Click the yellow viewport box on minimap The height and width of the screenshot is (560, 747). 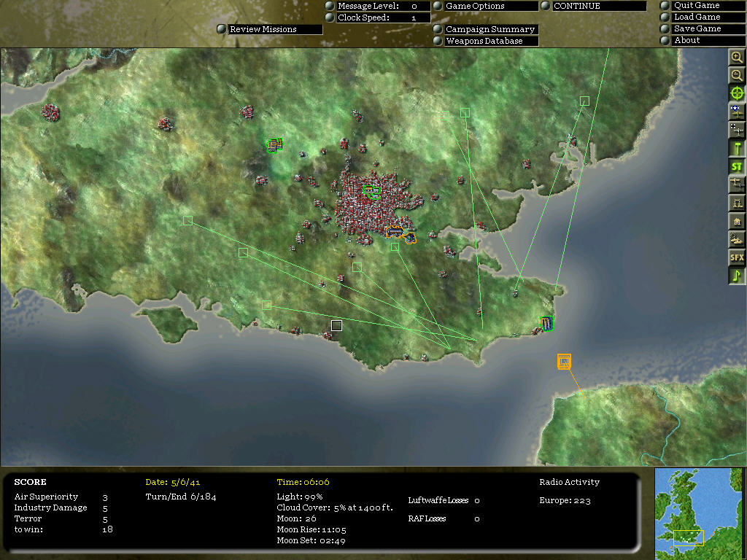pos(689,538)
